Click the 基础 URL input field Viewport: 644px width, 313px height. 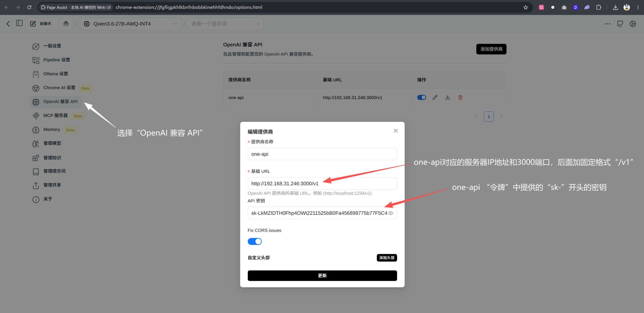click(x=322, y=184)
